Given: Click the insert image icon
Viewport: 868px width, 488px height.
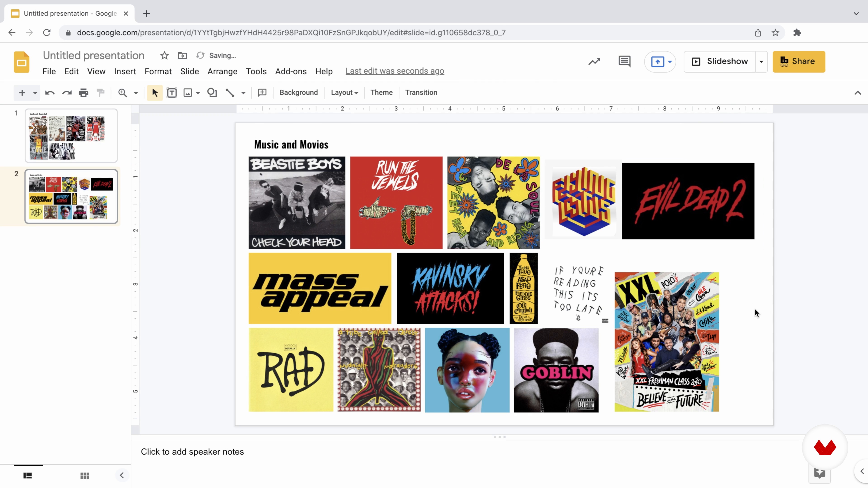Looking at the screenshot, I should coord(188,93).
